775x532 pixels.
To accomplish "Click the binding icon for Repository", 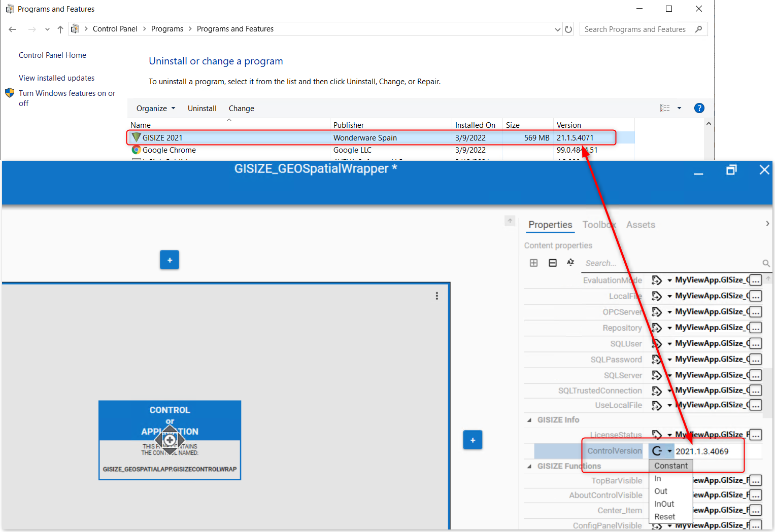I will (x=657, y=328).
